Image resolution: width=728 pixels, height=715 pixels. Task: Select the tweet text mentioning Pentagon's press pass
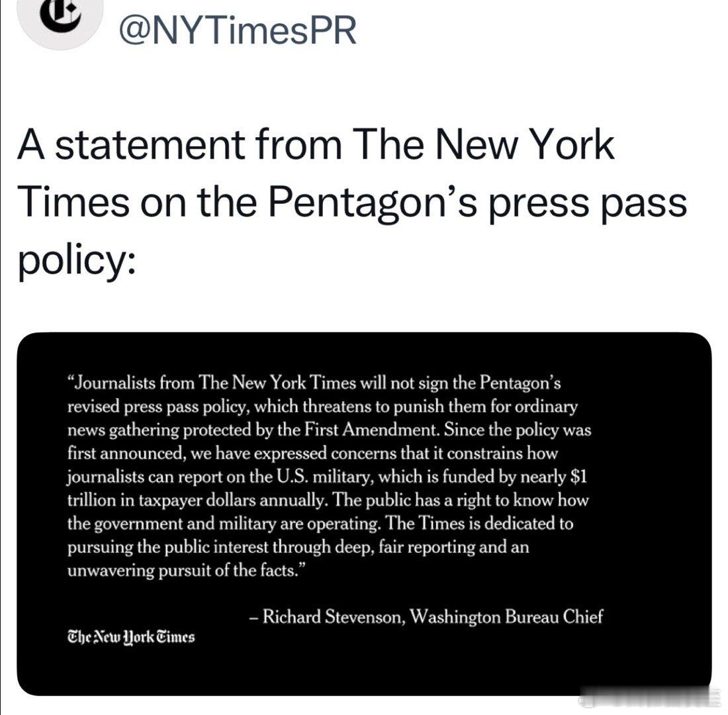click(352, 203)
